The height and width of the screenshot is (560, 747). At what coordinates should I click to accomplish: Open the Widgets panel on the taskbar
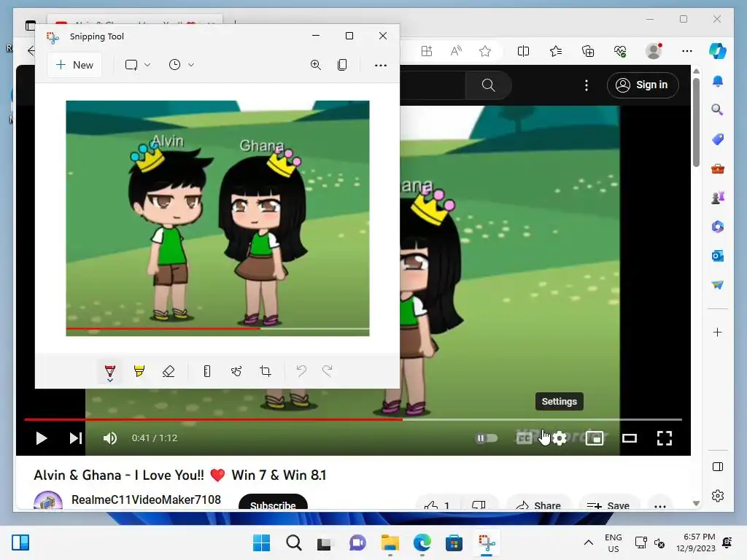(20, 542)
